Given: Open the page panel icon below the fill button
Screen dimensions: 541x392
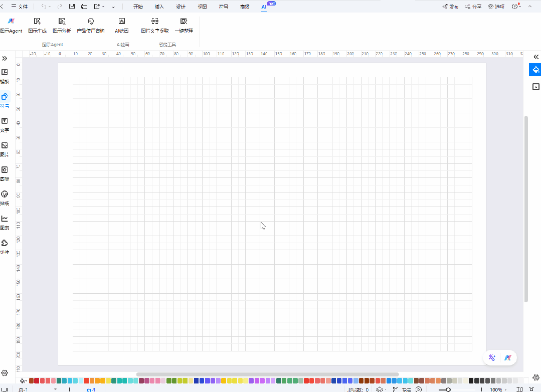Looking at the screenshot, I should (535, 87).
